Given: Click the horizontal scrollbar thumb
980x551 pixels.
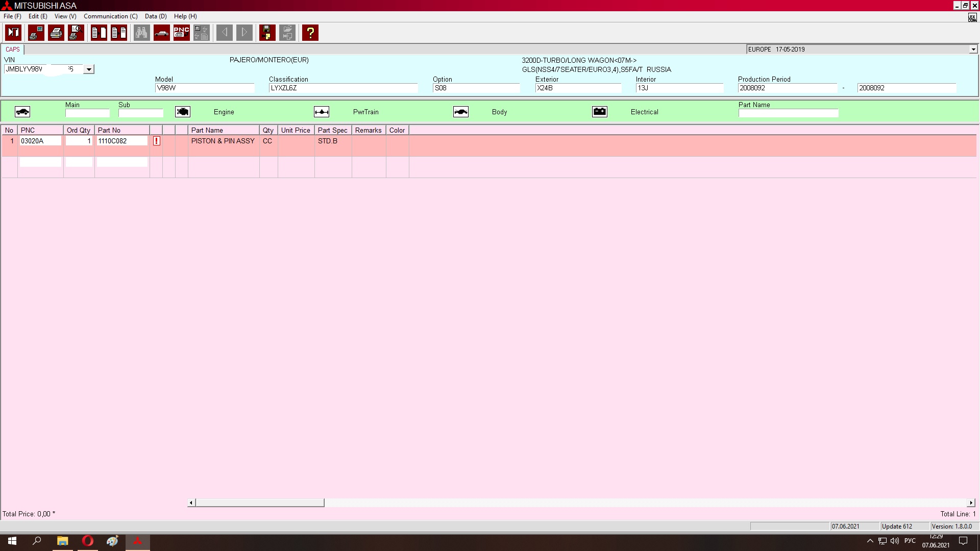Looking at the screenshot, I should pos(259,503).
